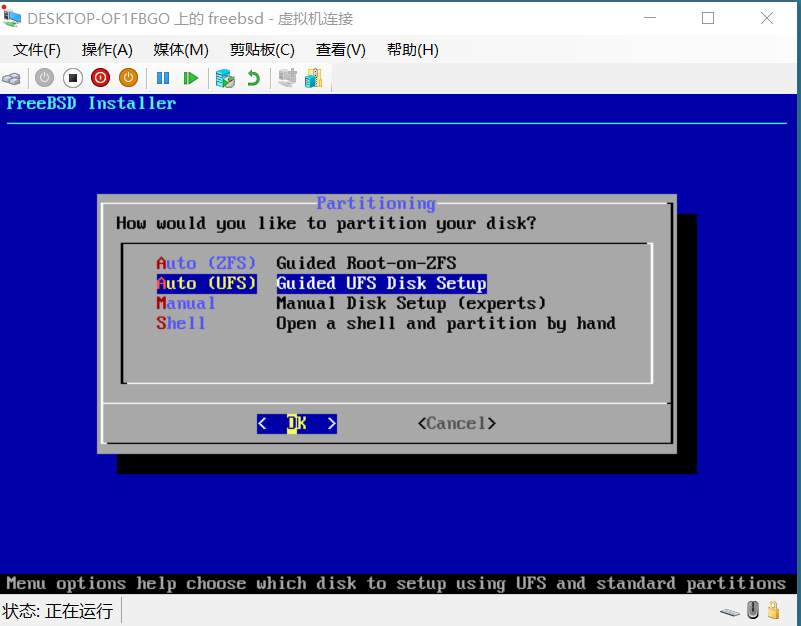Open the 操作(A) menu

pyautogui.click(x=107, y=50)
